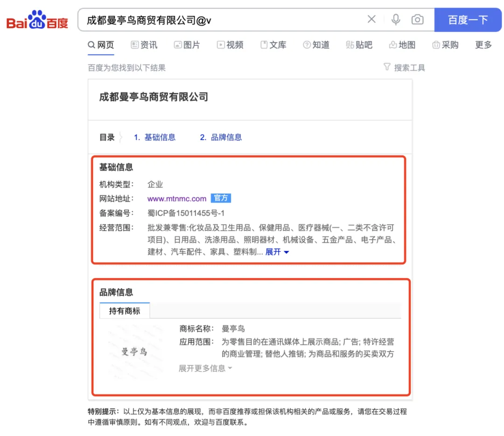
Task: Click the Baidu logo
Action: point(37,20)
